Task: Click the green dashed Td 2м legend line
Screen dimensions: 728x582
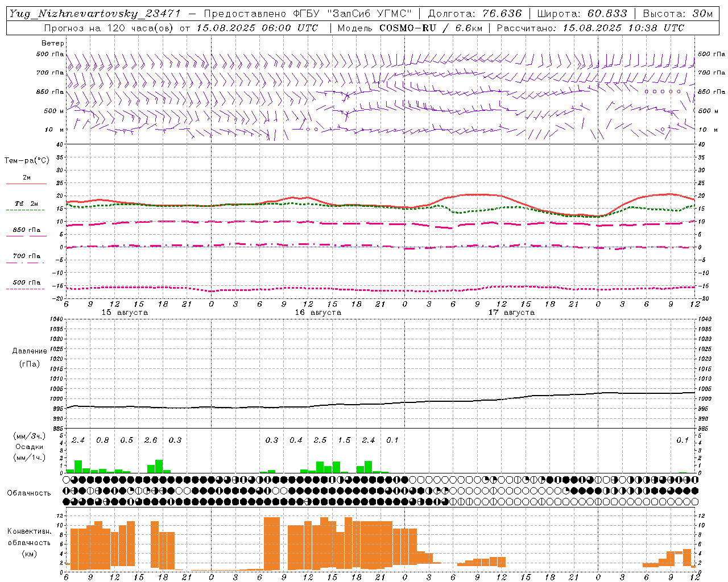Action: click(x=26, y=210)
